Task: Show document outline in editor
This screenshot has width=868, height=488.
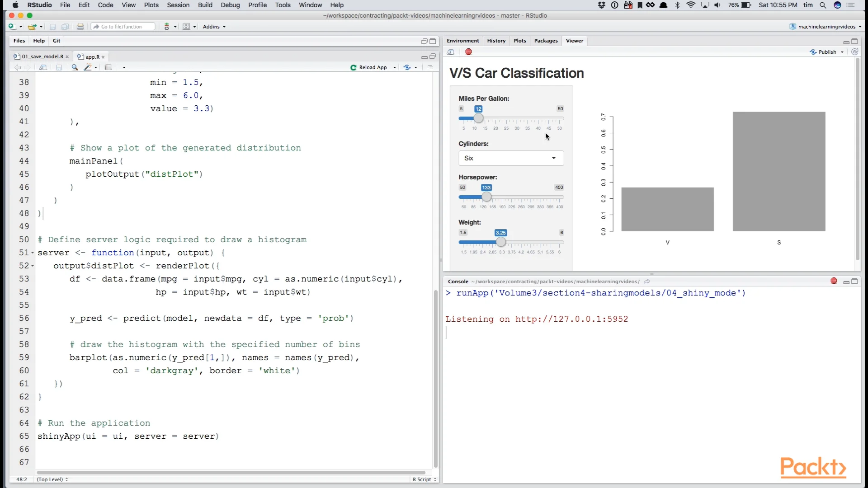Action: tap(430, 67)
